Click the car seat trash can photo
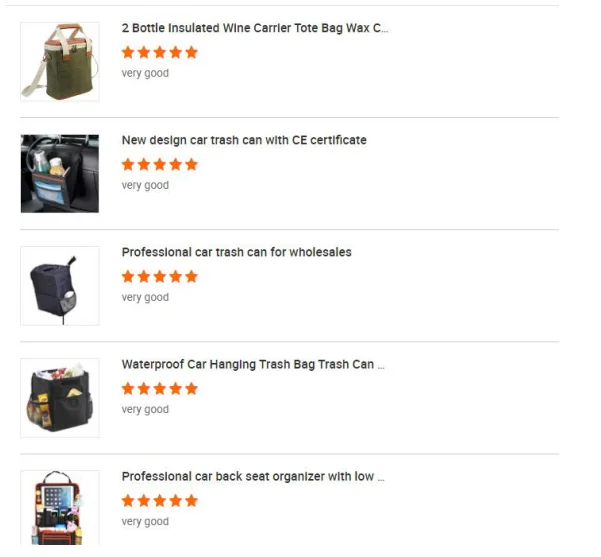The width and height of the screenshot is (601, 557). point(60,174)
